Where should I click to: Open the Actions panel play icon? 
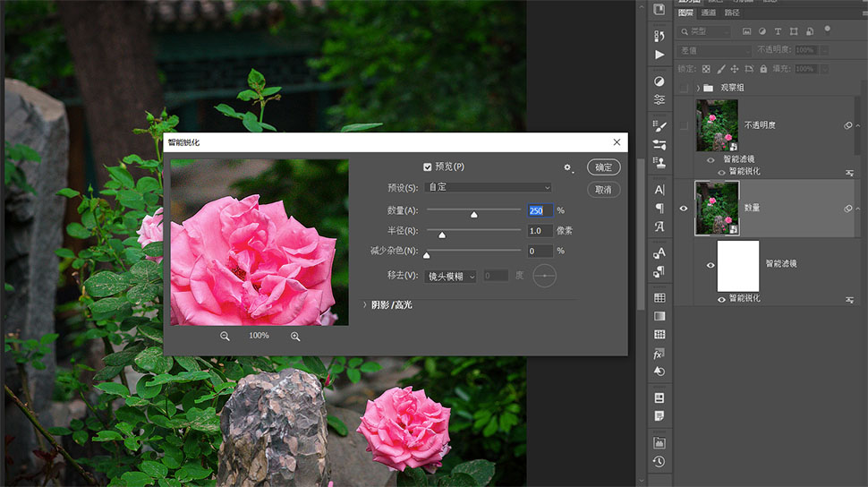660,55
